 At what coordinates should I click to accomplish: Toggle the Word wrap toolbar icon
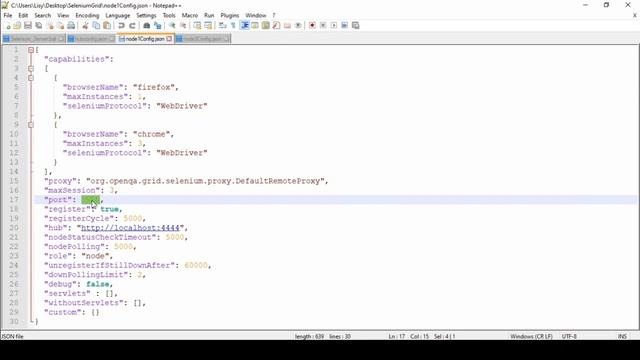tap(222, 25)
